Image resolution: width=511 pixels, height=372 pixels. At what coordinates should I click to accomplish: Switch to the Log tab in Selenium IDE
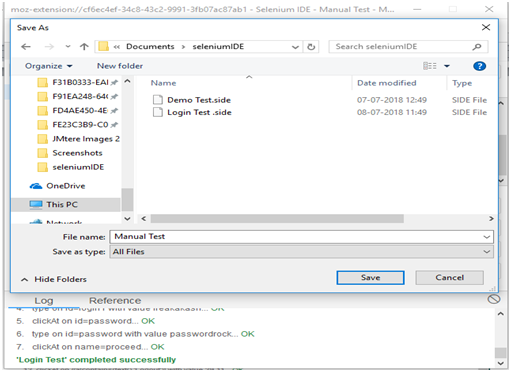pyautogui.click(x=44, y=301)
